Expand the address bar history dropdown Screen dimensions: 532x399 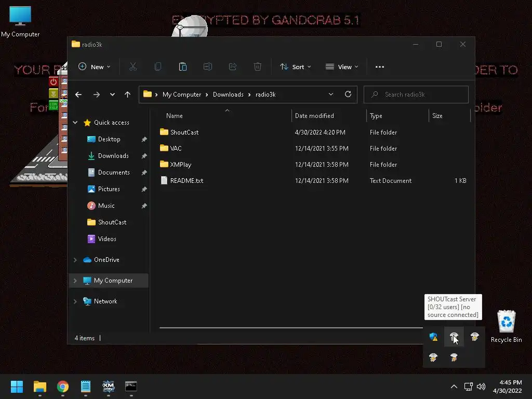[331, 95]
